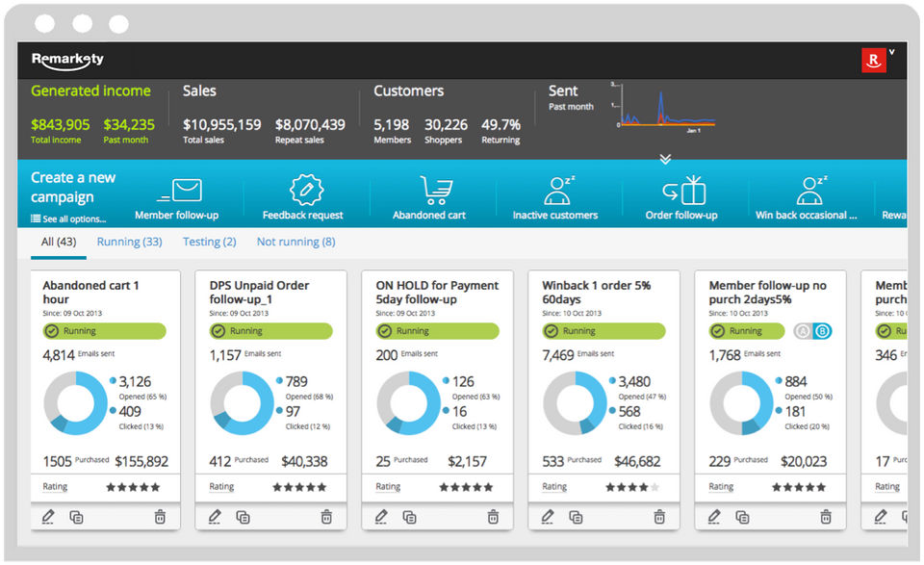Screen dimensions: 924x565
Task: Select the Feedback request badge icon
Action: (306, 190)
